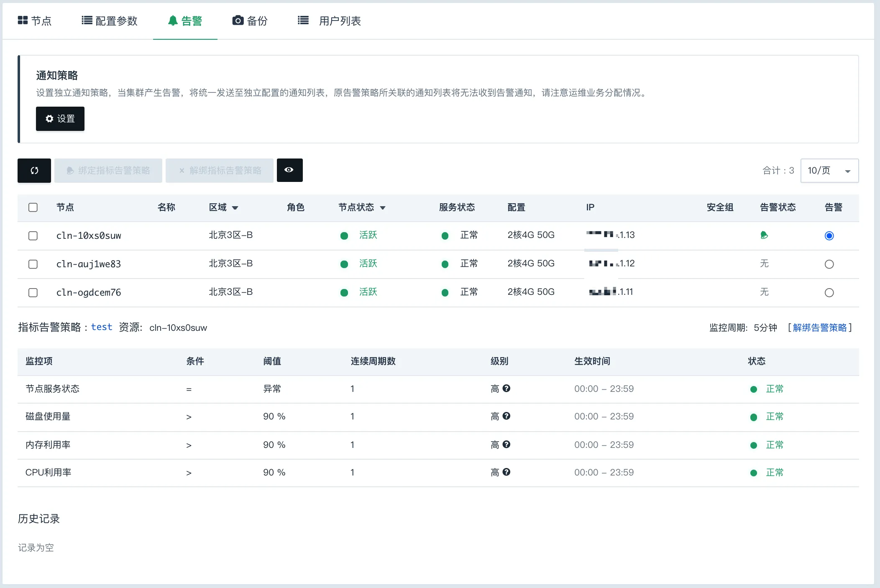This screenshot has width=880, height=588.
Task: Click help icon beside 节点服务状态 level
Action: click(507, 389)
